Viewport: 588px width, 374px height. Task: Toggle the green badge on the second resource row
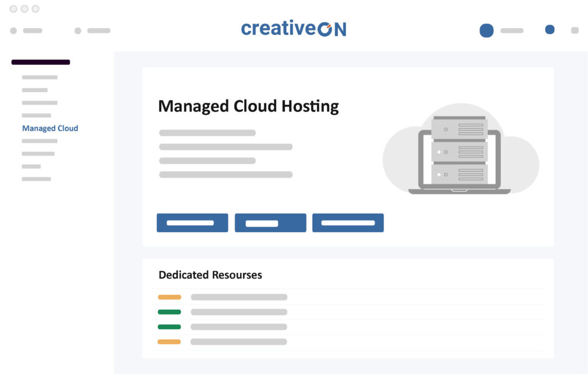point(169,312)
